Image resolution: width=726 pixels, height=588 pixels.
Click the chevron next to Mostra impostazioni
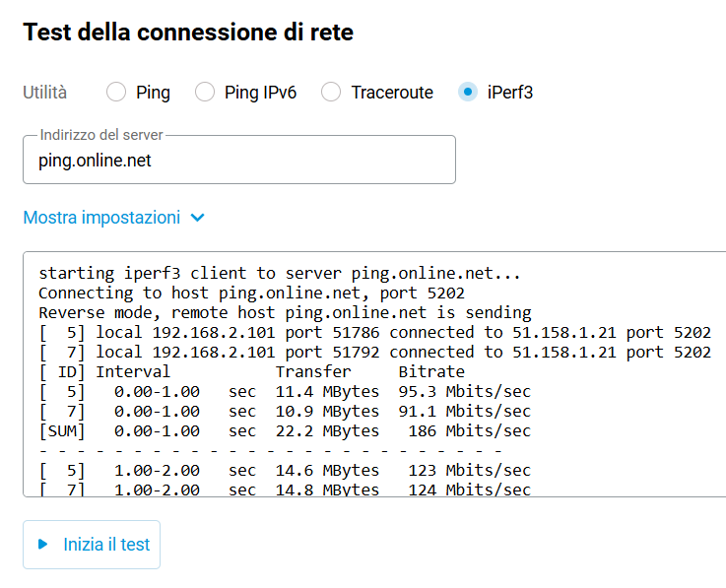click(198, 218)
